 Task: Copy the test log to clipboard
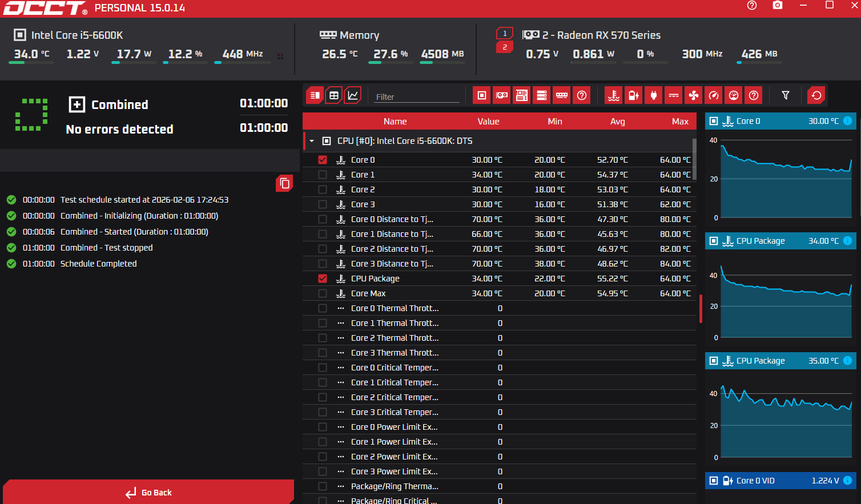[x=284, y=183]
